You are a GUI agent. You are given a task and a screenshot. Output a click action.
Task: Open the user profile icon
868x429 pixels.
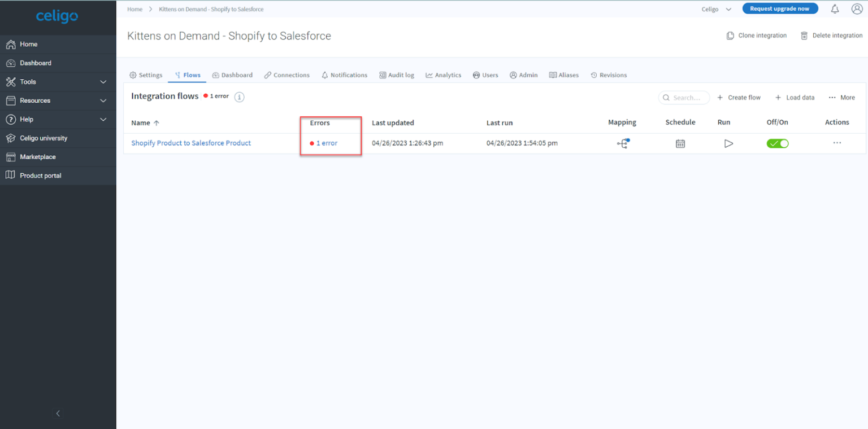coord(857,8)
